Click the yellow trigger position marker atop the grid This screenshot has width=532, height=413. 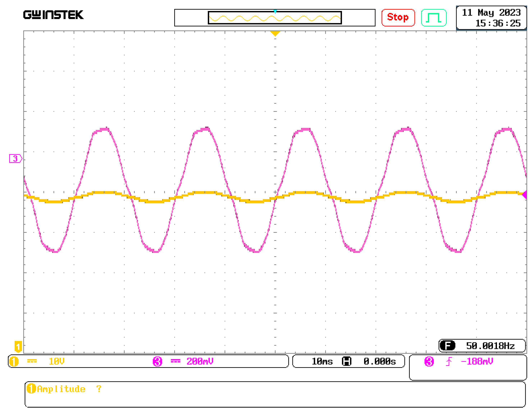(275, 33)
